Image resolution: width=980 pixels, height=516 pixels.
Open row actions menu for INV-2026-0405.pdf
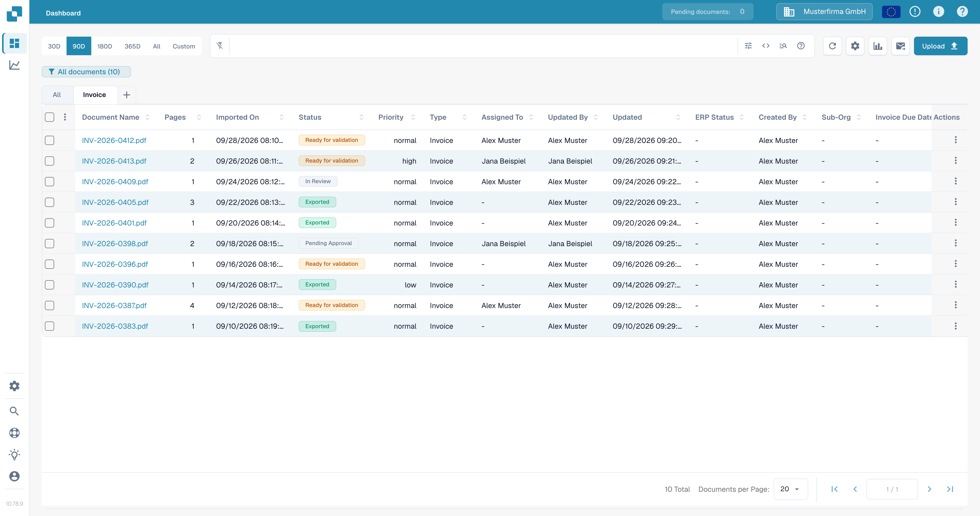coord(955,202)
